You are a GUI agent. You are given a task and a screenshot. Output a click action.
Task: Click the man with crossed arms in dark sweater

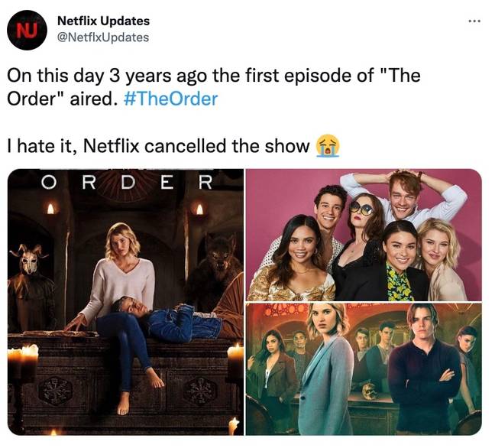tap(423, 368)
